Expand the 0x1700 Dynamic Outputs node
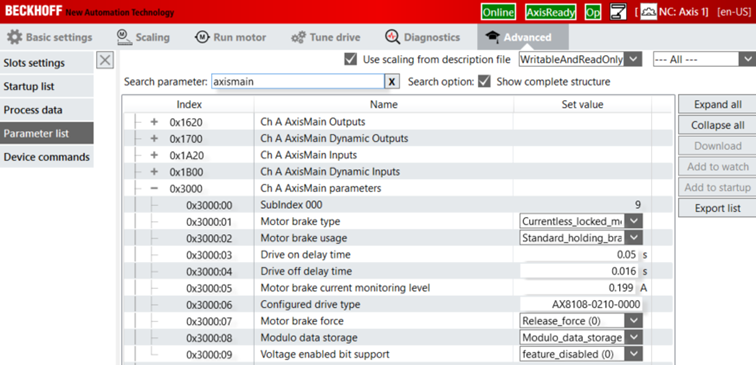The image size is (756, 365). click(154, 138)
